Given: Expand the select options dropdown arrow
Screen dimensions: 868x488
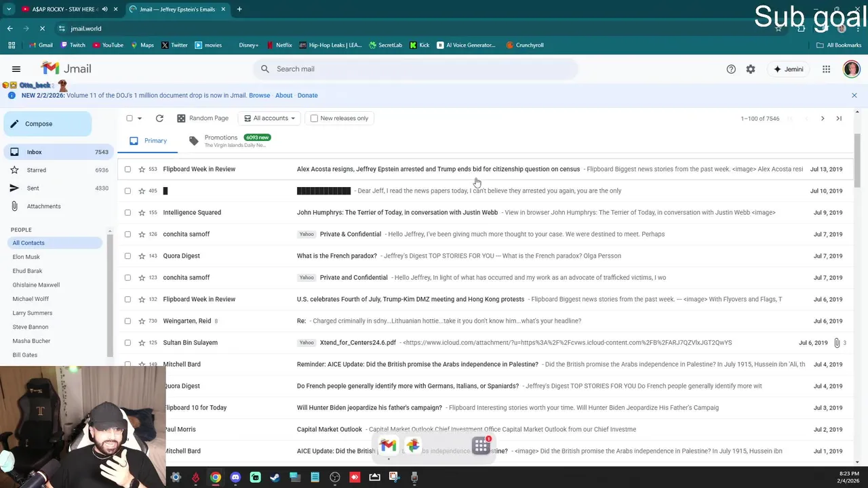Looking at the screenshot, I should 140,119.
